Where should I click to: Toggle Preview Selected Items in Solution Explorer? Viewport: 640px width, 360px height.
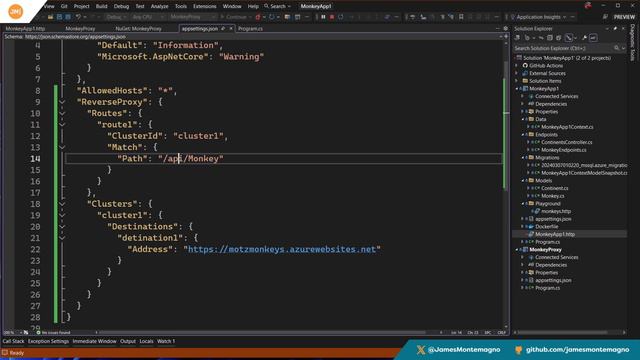(x=593, y=38)
